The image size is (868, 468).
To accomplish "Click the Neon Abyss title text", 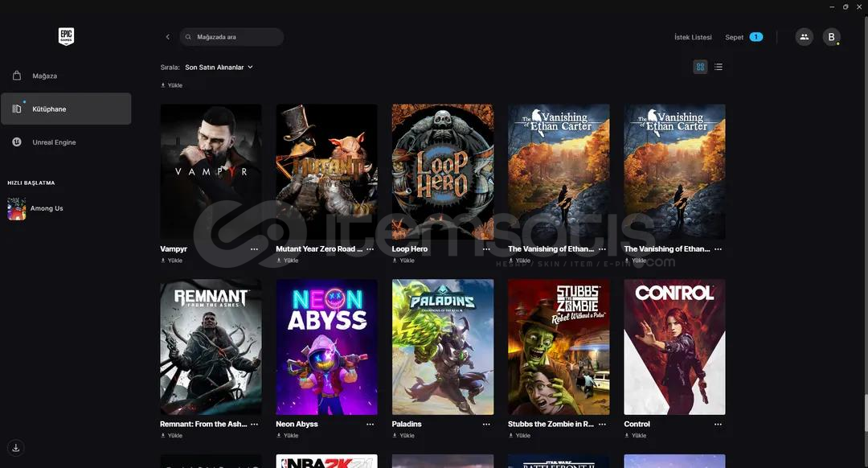I will tap(297, 425).
